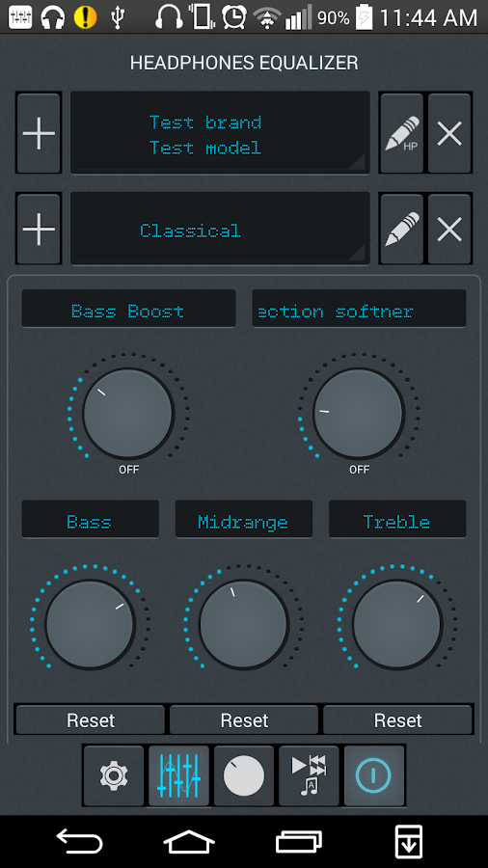Tap the Reflection softner label
This screenshot has width=488, height=868.
pyautogui.click(x=359, y=309)
